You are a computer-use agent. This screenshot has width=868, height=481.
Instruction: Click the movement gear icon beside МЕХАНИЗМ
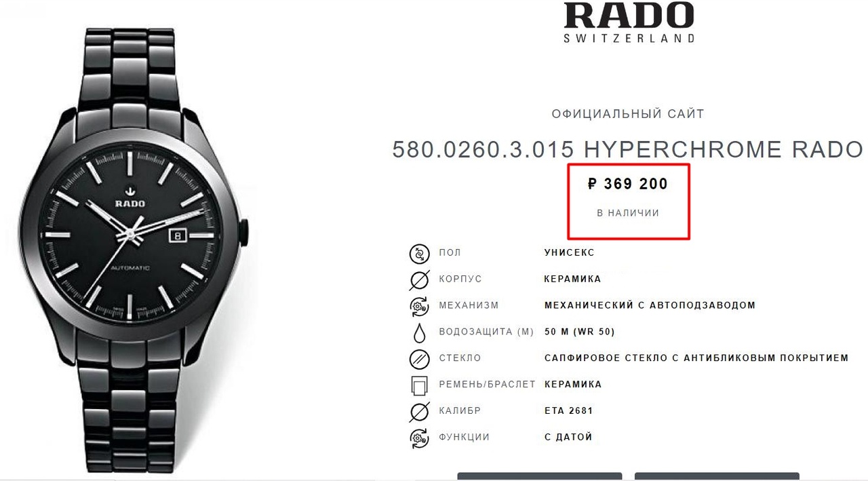(x=420, y=306)
